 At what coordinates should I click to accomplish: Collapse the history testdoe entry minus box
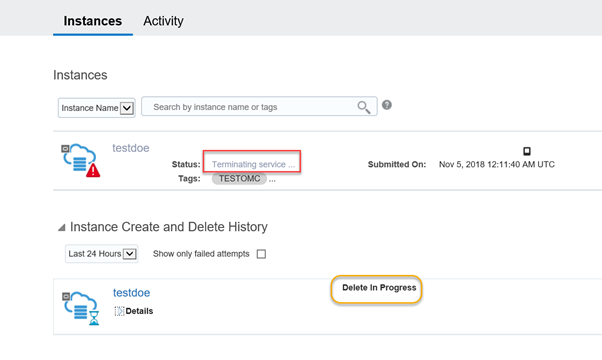[66, 296]
